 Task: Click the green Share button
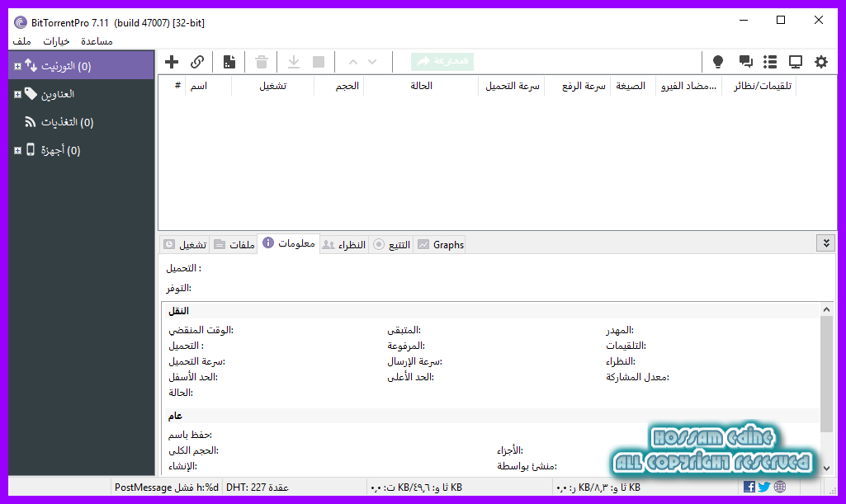(x=442, y=61)
